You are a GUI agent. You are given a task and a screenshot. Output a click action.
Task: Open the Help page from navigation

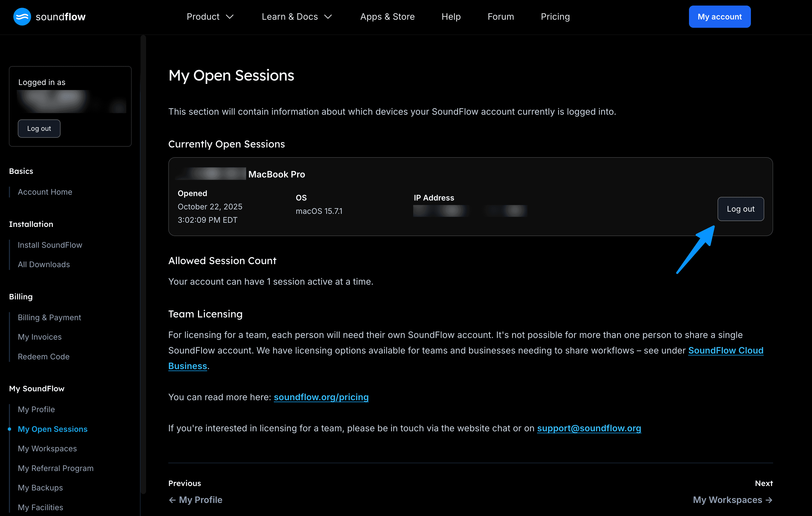(451, 17)
